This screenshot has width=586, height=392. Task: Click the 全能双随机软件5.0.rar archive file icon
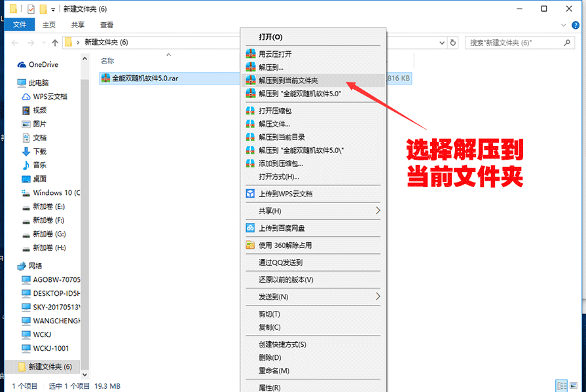click(106, 78)
